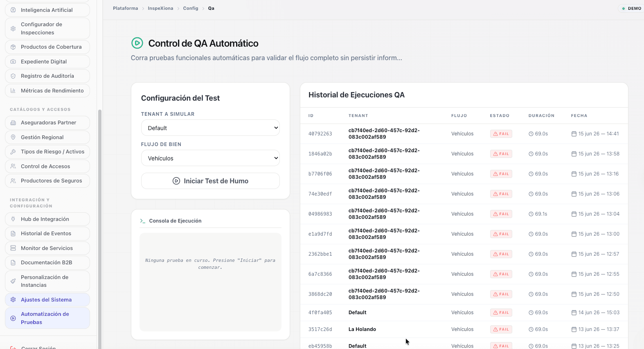Image resolution: width=644 pixels, height=349 pixels.
Task: Click the InspeXiona breadcrumb link
Action: pyautogui.click(x=160, y=8)
